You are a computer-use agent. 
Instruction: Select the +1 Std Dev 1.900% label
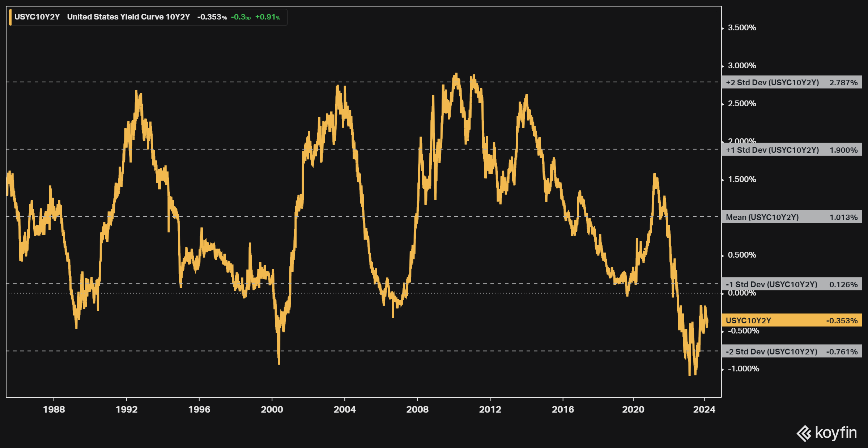pyautogui.click(x=791, y=150)
